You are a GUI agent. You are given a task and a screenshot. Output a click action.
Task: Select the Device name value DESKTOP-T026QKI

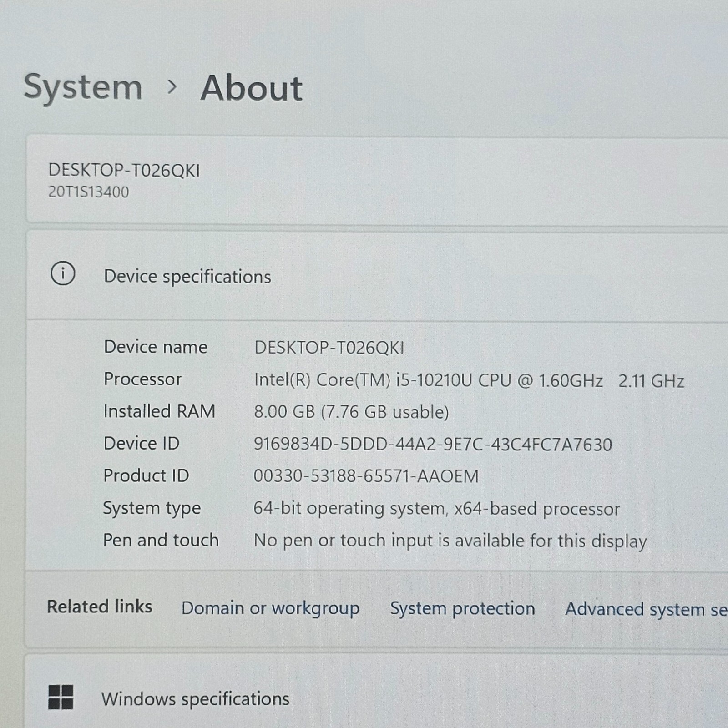click(329, 348)
